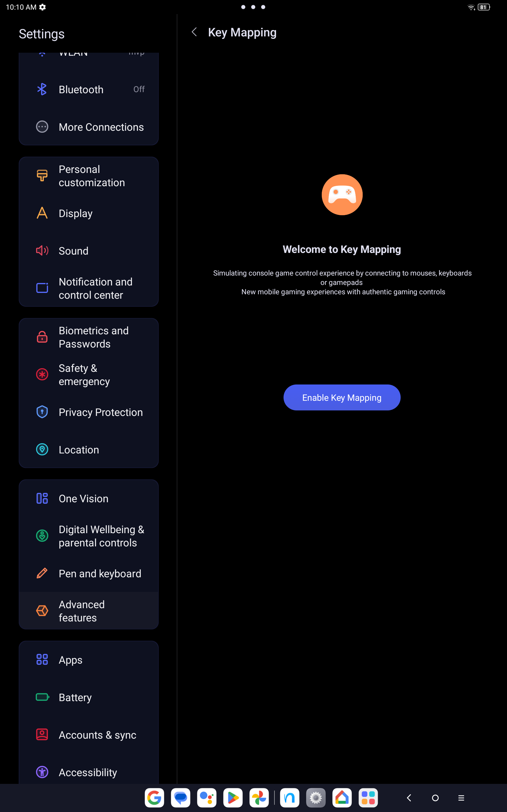This screenshot has width=507, height=812.
Task: Go back from Key Mapping page
Action: pyautogui.click(x=194, y=32)
